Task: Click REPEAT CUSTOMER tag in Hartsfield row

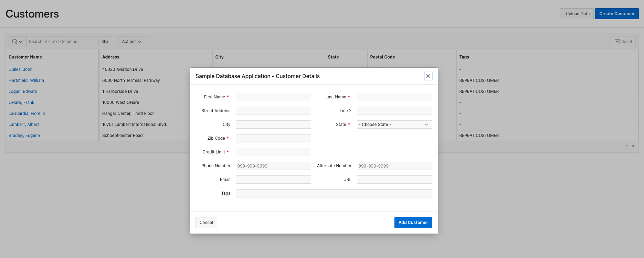Action: (479, 80)
